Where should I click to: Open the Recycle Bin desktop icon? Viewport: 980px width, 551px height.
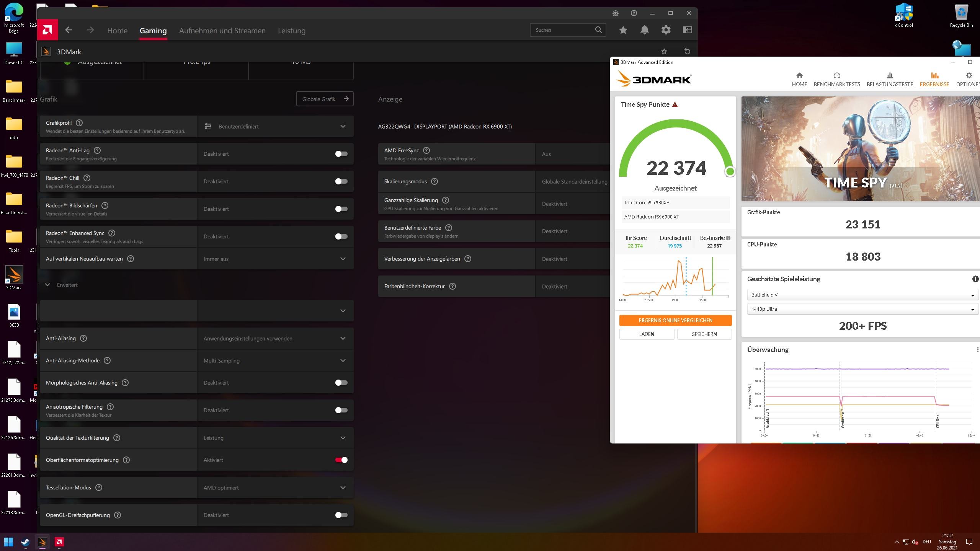[x=961, y=16]
